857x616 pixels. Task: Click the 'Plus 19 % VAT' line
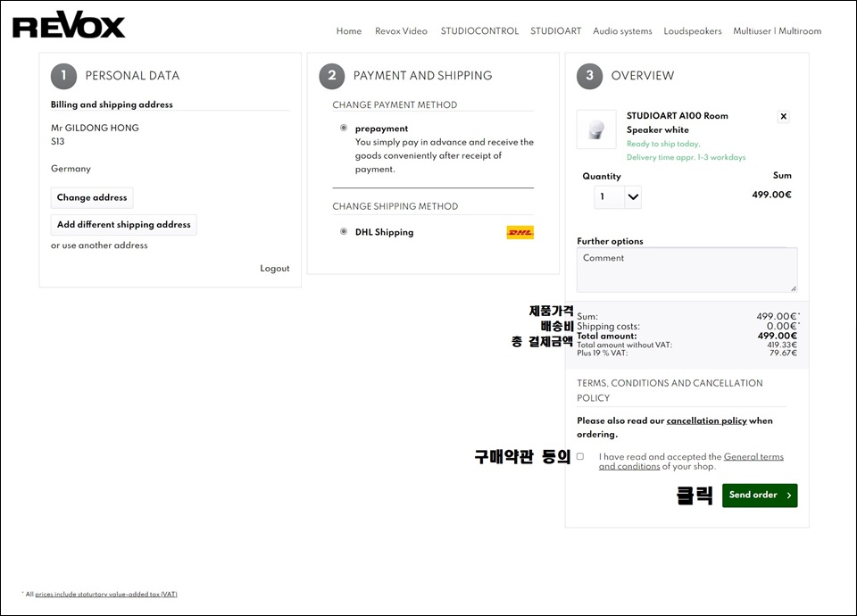[x=603, y=354]
